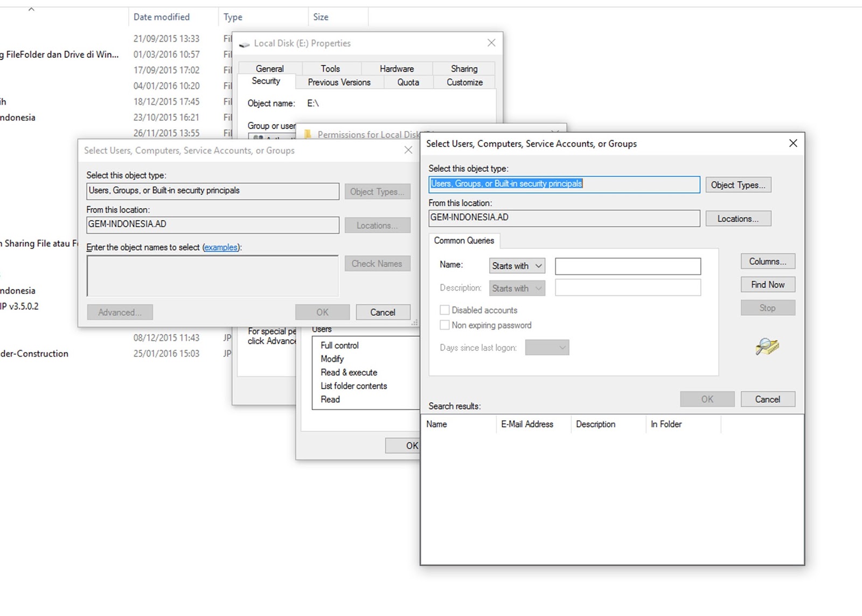The height and width of the screenshot is (616, 862).
Task: Click the Stop button
Action: (767, 307)
